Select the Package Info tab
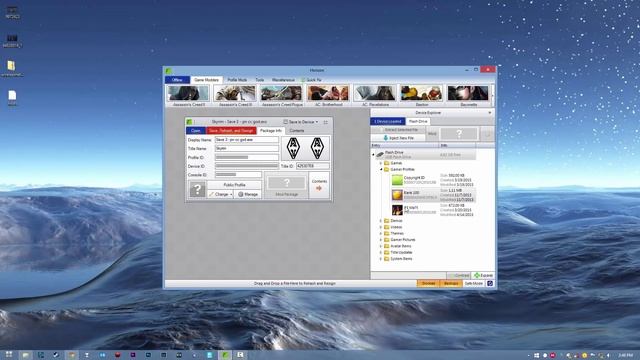The image size is (640, 360). click(x=271, y=131)
